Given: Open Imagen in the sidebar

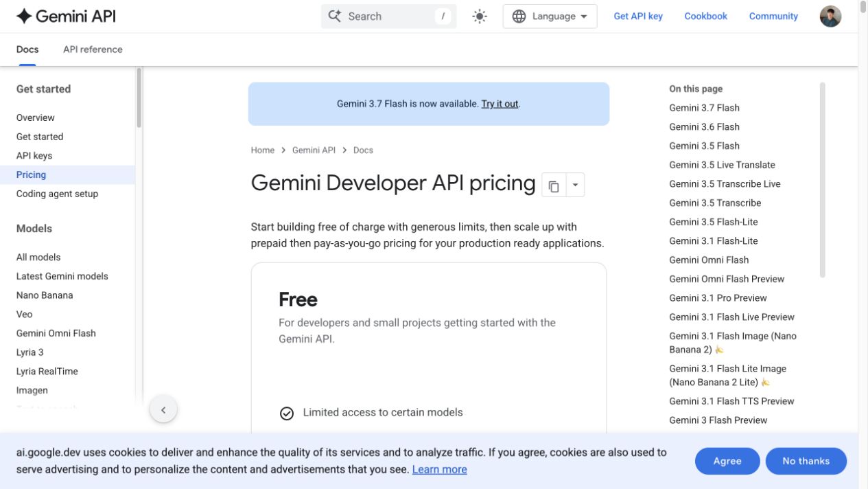Looking at the screenshot, I should coord(32,390).
